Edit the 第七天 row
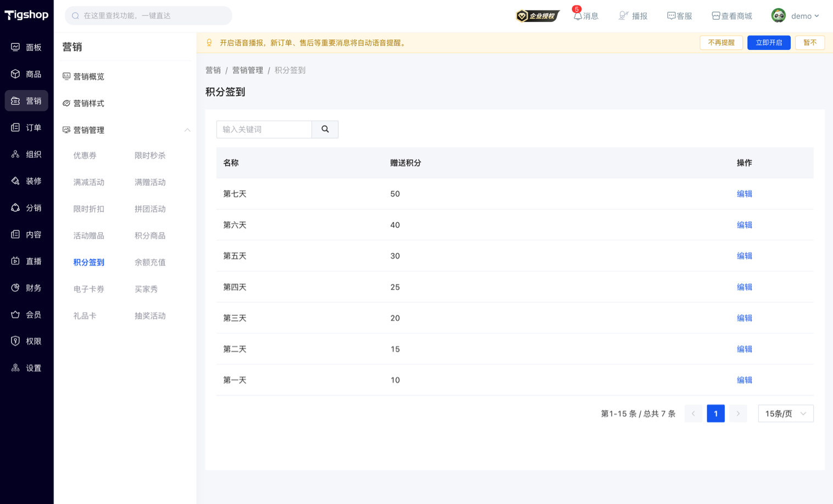The width and height of the screenshot is (833, 504). pos(745,194)
